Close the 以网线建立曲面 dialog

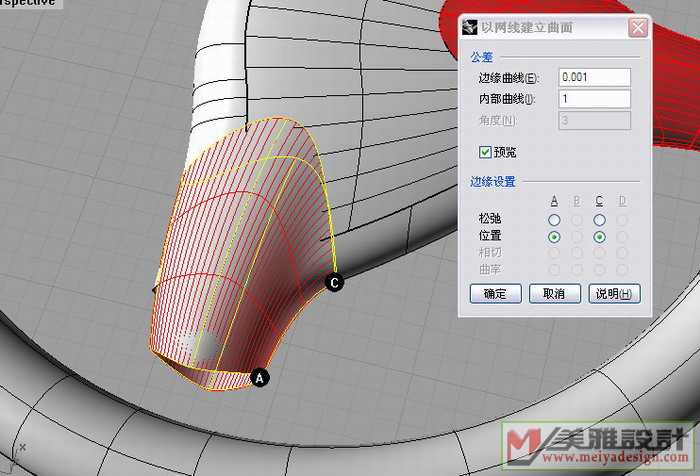point(638,28)
